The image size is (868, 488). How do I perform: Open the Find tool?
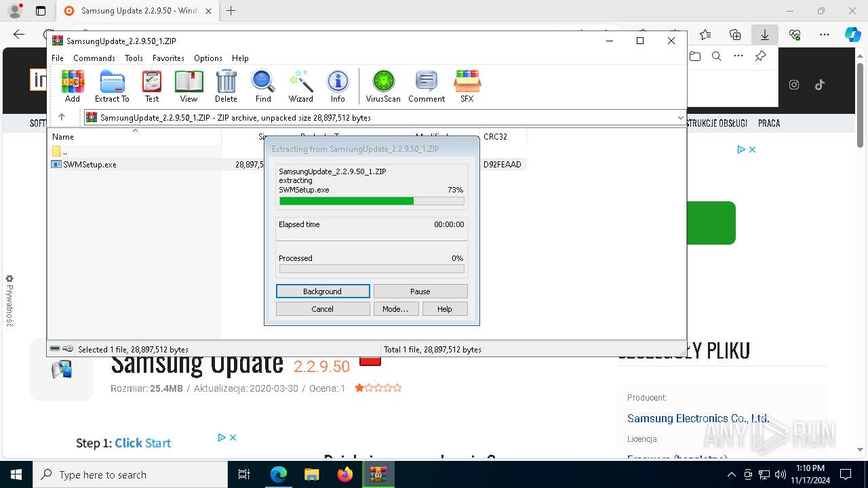[x=263, y=86]
